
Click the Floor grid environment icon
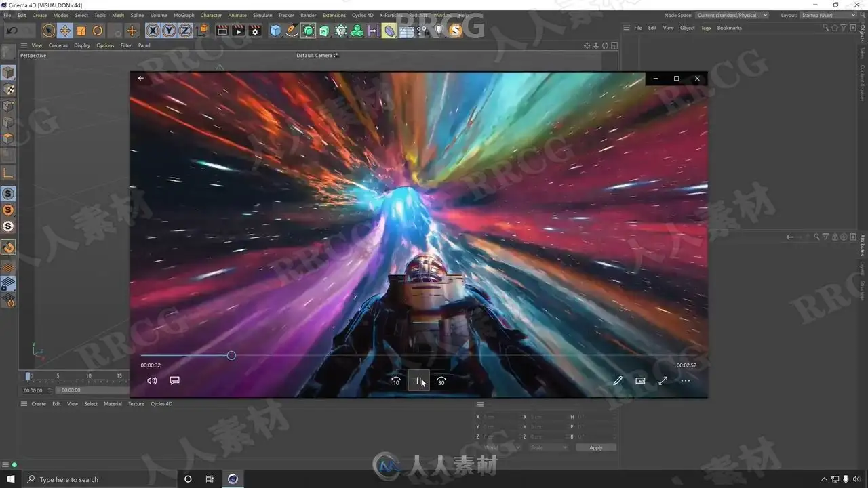point(406,30)
